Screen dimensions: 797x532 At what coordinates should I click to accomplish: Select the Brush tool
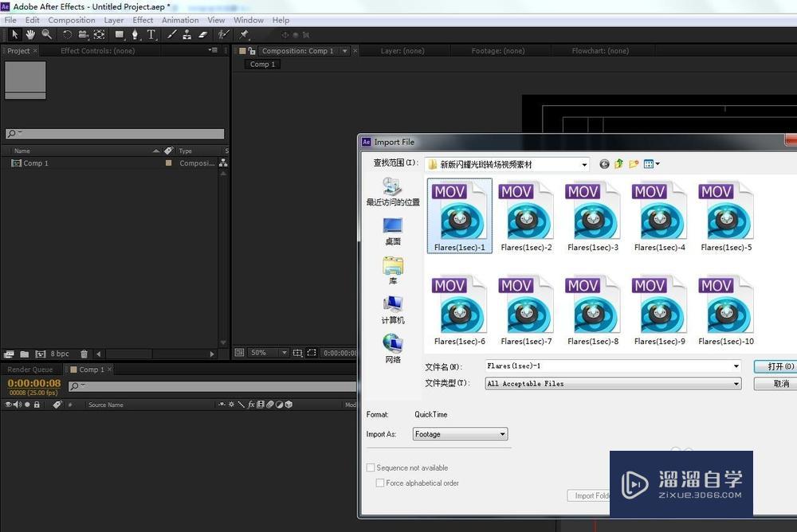click(172, 34)
